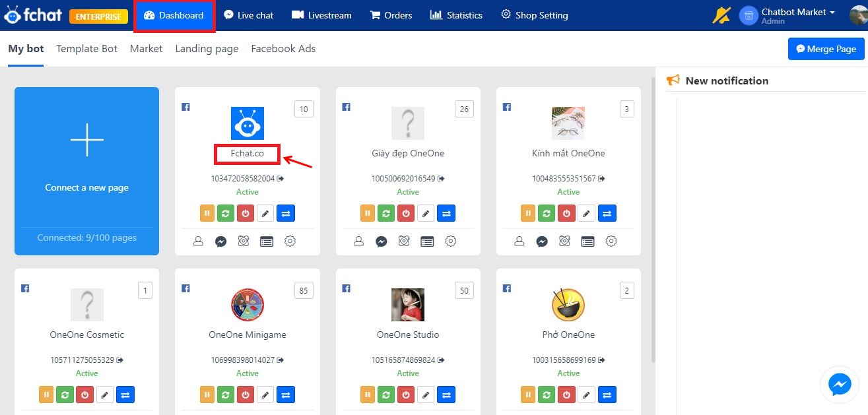Edit the Giày đẹp OneOne page
This screenshot has height=415, width=868.
[426, 213]
